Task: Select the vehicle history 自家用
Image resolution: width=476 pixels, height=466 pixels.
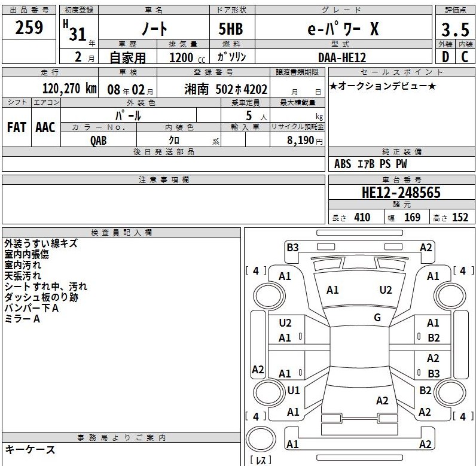Action: pyautogui.click(x=128, y=57)
